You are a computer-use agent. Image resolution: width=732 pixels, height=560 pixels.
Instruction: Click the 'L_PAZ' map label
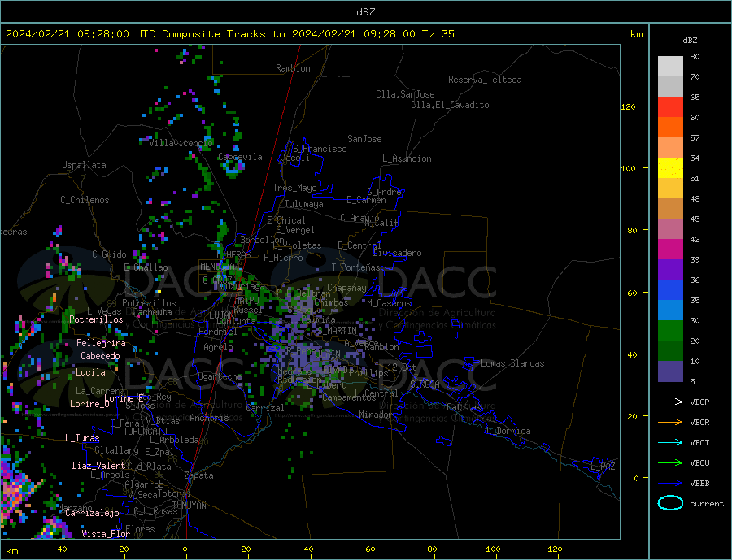tap(603, 467)
